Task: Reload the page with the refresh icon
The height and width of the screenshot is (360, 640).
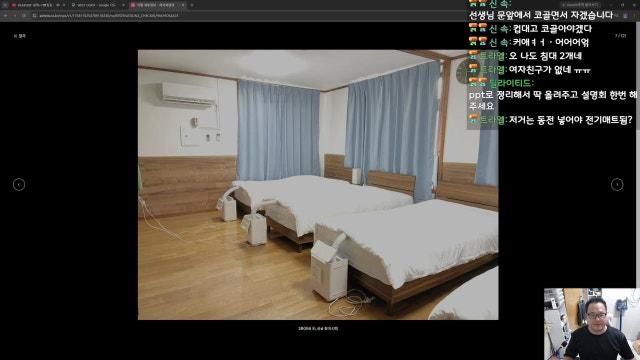Action: (x=24, y=16)
